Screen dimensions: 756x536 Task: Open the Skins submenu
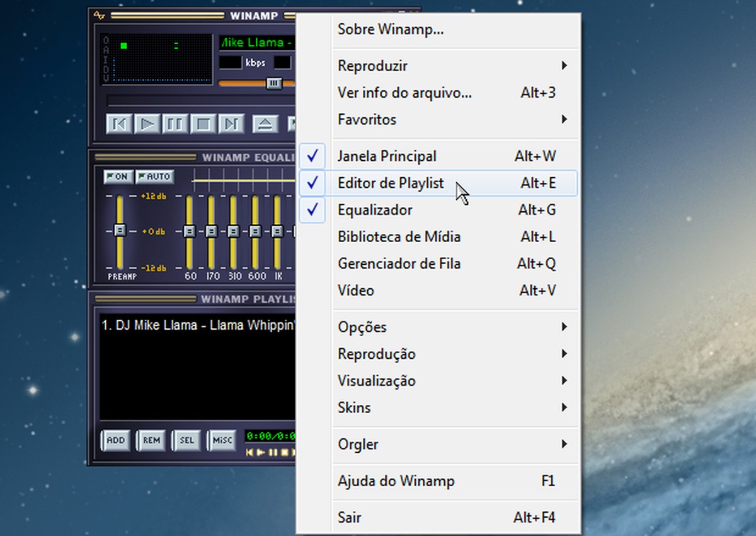click(x=353, y=408)
